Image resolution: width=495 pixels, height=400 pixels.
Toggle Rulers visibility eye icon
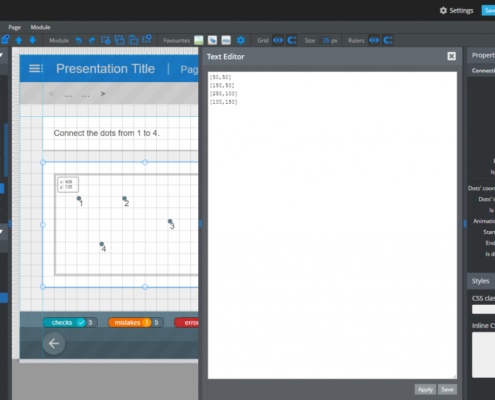coord(374,40)
